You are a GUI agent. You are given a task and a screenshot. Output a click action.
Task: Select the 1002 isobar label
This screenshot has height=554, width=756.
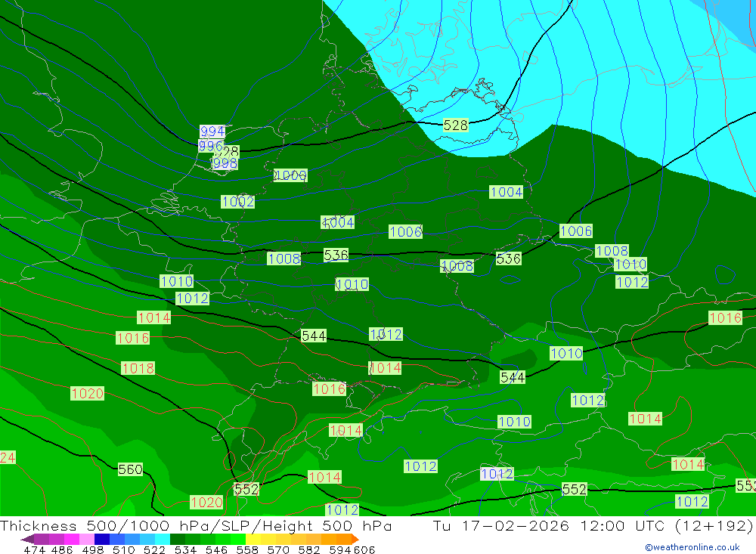coord(237,201)
